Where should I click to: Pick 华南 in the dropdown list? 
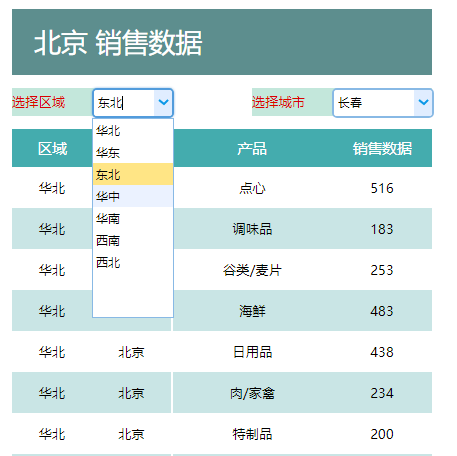(x=133, y=218)
